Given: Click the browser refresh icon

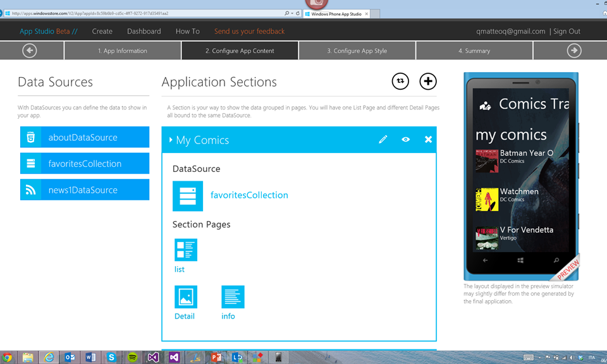Looking at the screenshot, I should pos(298,13).
